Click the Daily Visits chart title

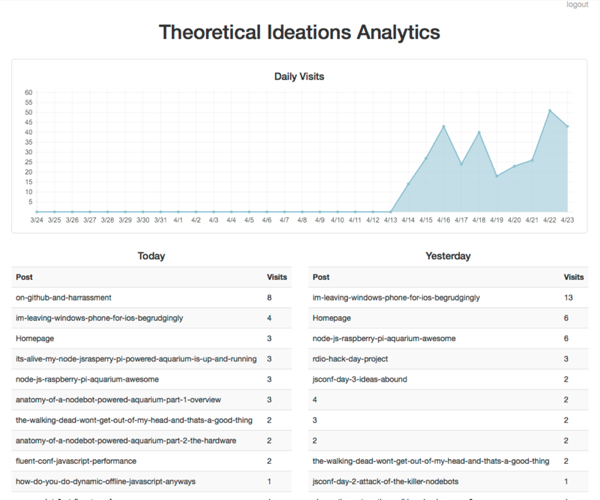[299, 77]
